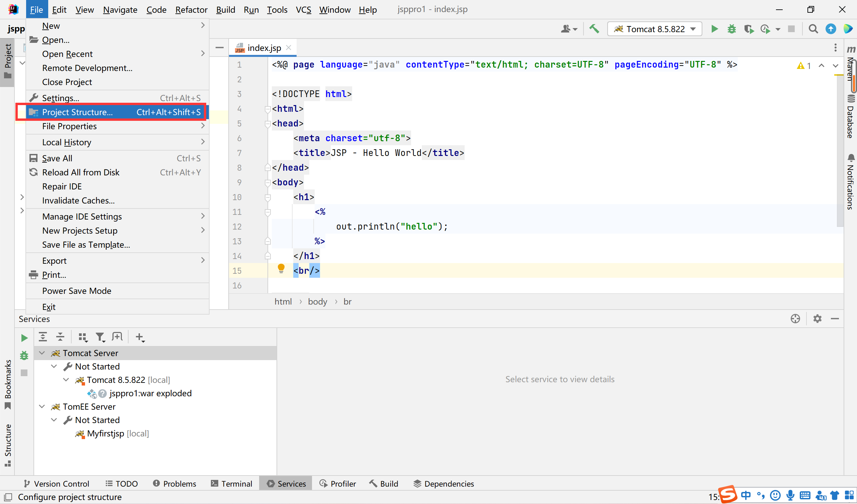Collapse the TomEE Server tree node

(42, 406)
